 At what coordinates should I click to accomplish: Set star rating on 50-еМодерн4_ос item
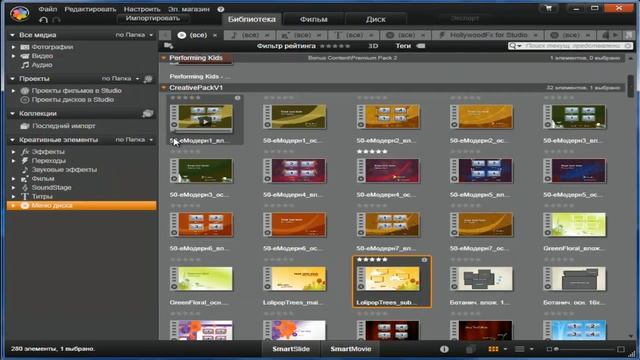click(372, 152)
